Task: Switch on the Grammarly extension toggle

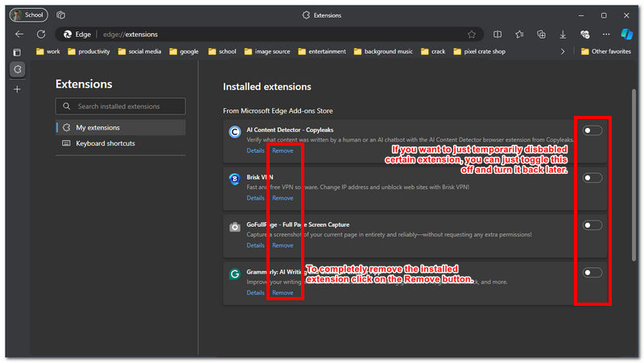Action: [x=592, y=273]
